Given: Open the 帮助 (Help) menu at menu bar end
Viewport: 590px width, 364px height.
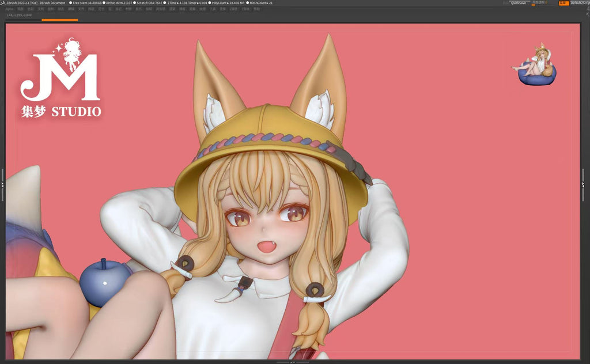Looking at the screenshot, I should [x=256, y=9].
